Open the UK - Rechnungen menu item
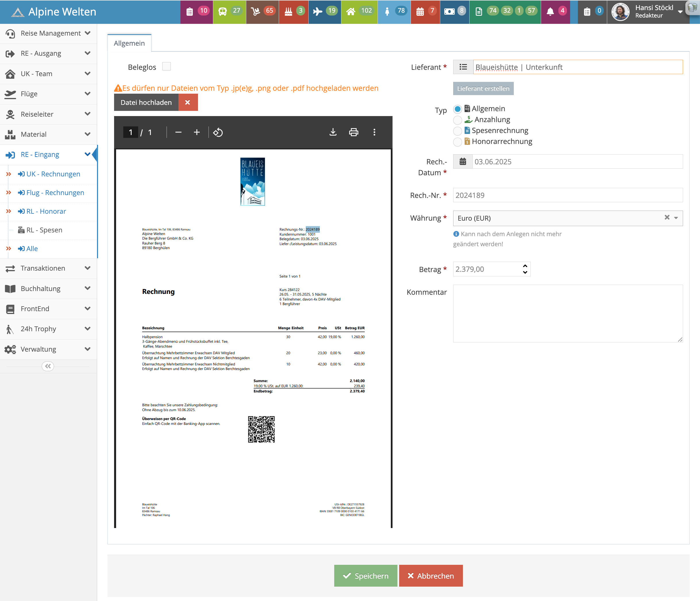 53,174
